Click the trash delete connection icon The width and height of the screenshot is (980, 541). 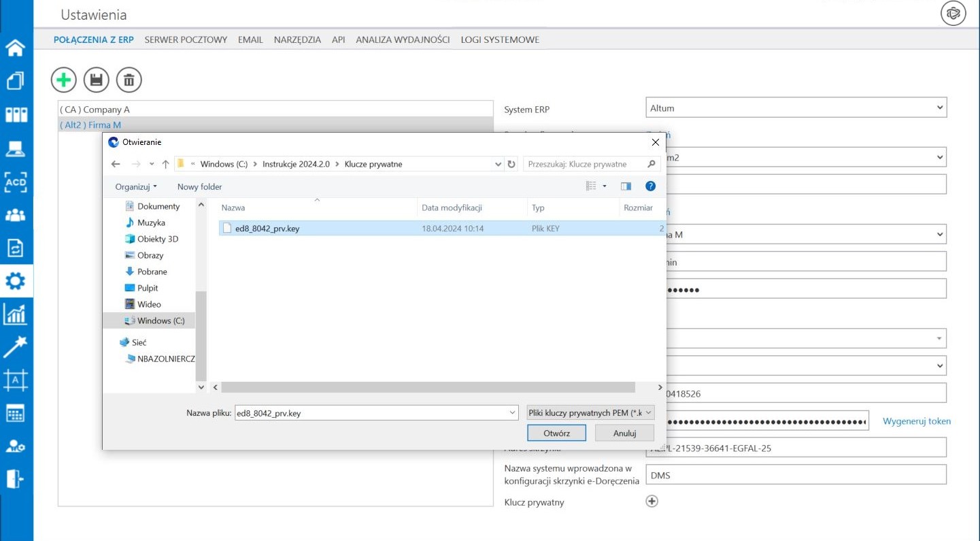pyautogui.click(x=129, y=80)
